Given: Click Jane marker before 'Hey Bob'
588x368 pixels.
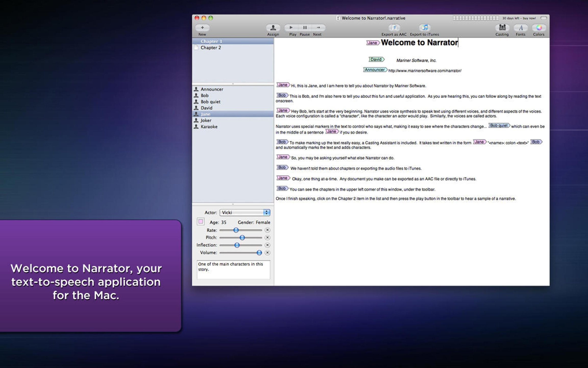Looking at the screenshot, I should point(283,110).
